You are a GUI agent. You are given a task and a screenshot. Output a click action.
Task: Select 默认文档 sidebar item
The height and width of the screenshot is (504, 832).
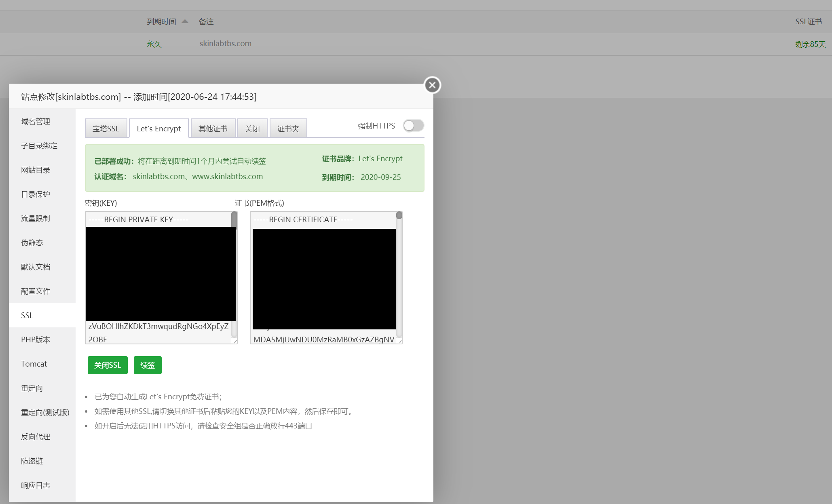click(x=42, y=267)
